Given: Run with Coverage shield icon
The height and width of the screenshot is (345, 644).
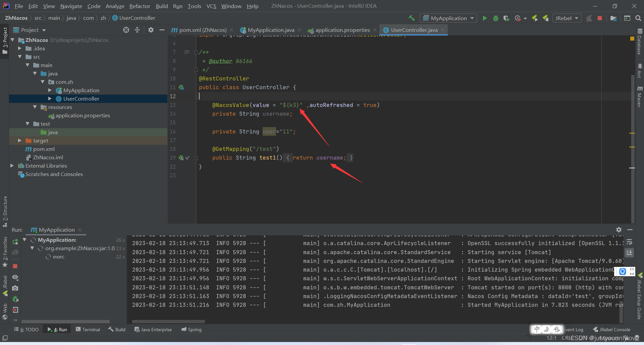Looking at the screenshot, I should tap(506, 18).
